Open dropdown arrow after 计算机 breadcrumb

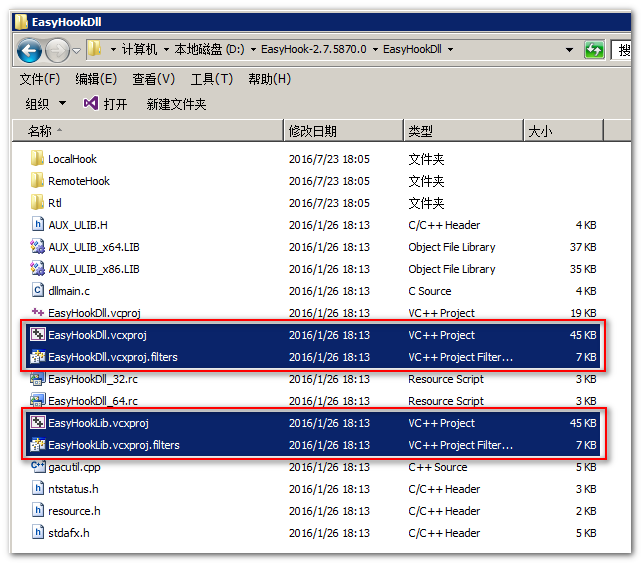coord(166,50)
